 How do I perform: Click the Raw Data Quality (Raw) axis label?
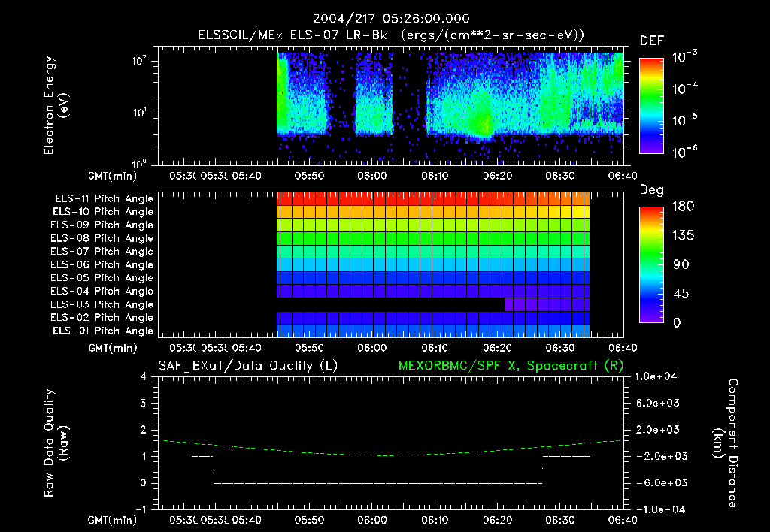(56, 443)
